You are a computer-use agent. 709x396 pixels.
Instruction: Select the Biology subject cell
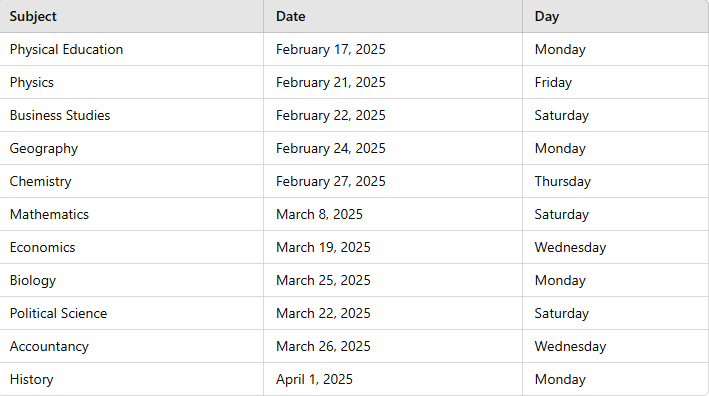pyautogui.click(x=132, y=280)
